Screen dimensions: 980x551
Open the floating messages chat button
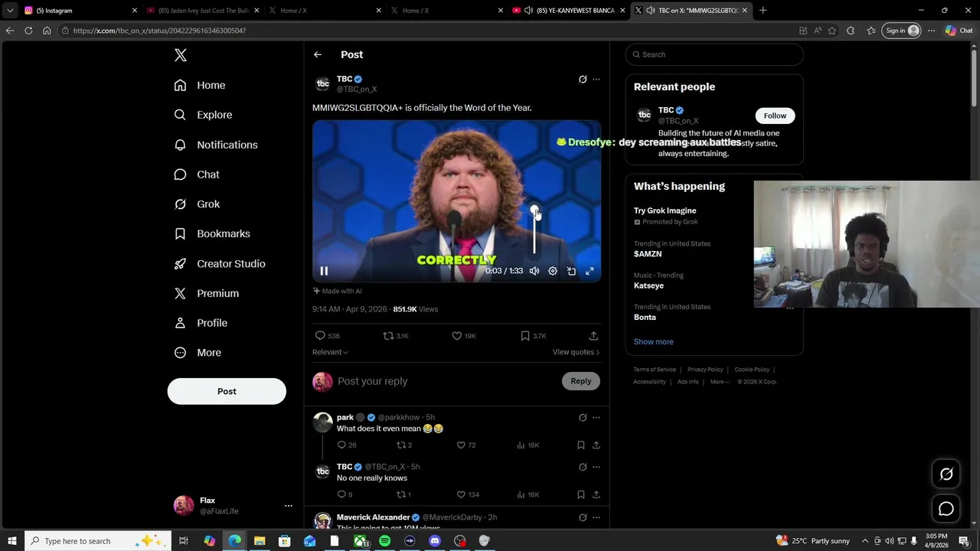coord(946,509)
